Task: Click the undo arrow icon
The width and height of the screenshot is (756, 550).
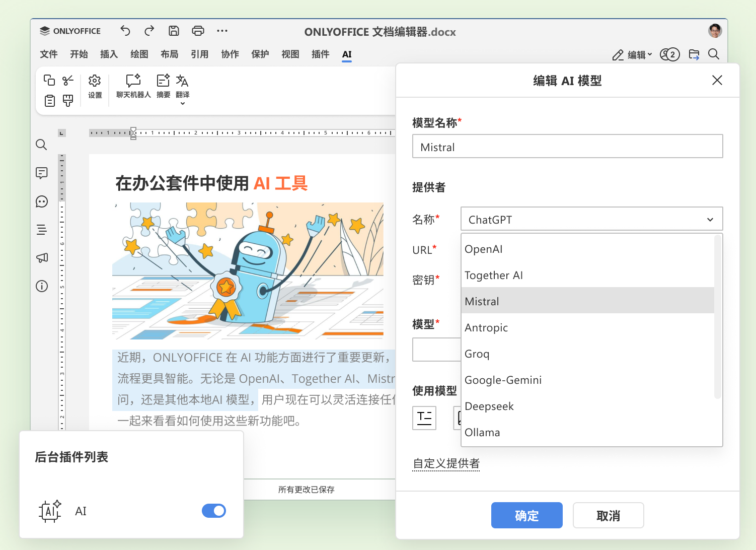Action: 125,31
